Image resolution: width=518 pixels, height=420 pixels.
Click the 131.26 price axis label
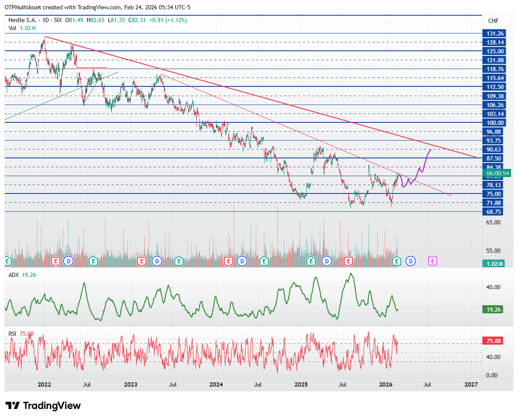[495, 33]
